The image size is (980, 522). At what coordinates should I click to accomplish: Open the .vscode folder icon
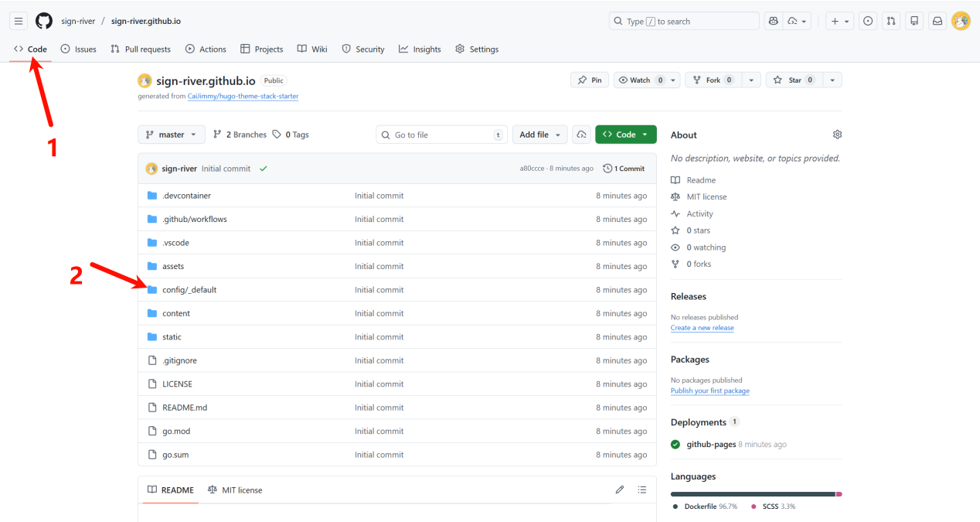152,243
